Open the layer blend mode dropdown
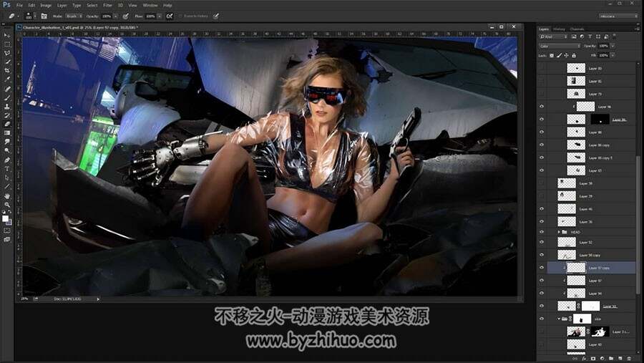 coord(559,46)
